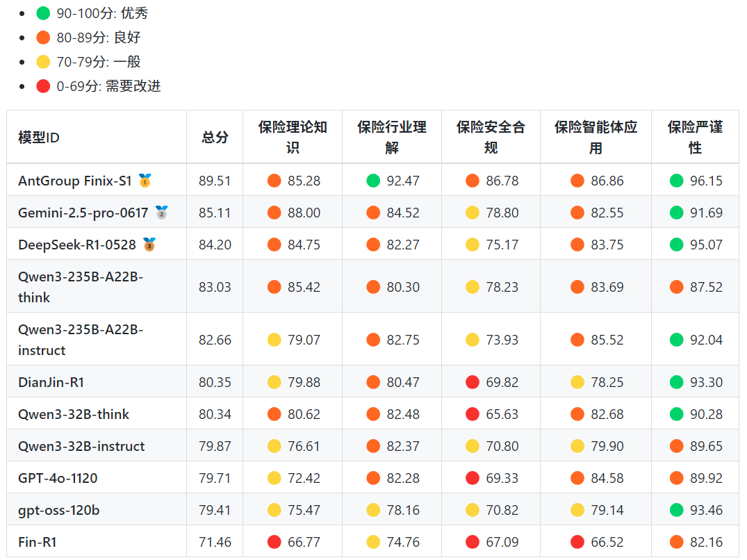Click the 保险安全合规 column header

click(491, 138)
